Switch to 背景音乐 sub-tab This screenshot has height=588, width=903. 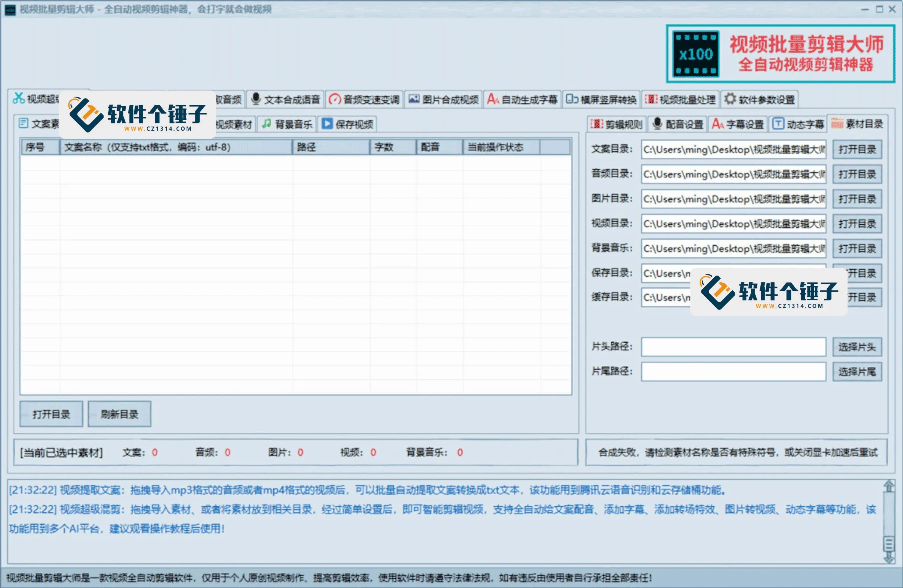point(287,124)
